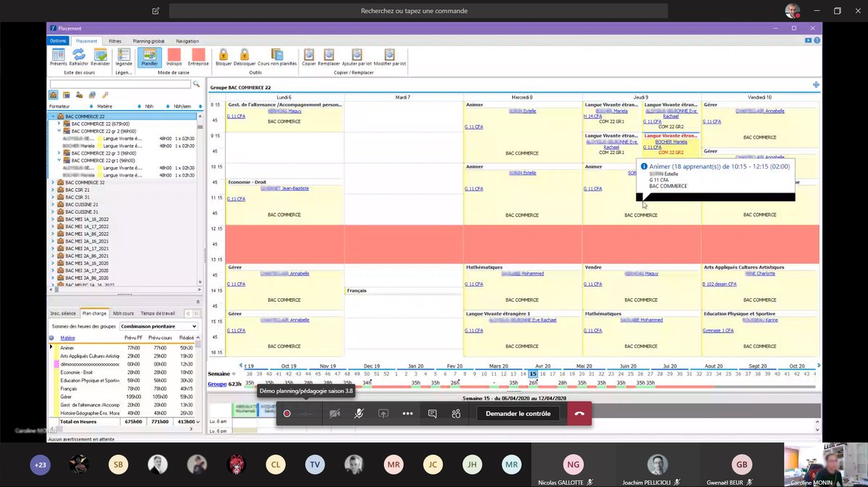
Task: Expand BAC COMMERCE 32 tree node
Action: click(x=53, y=182)
